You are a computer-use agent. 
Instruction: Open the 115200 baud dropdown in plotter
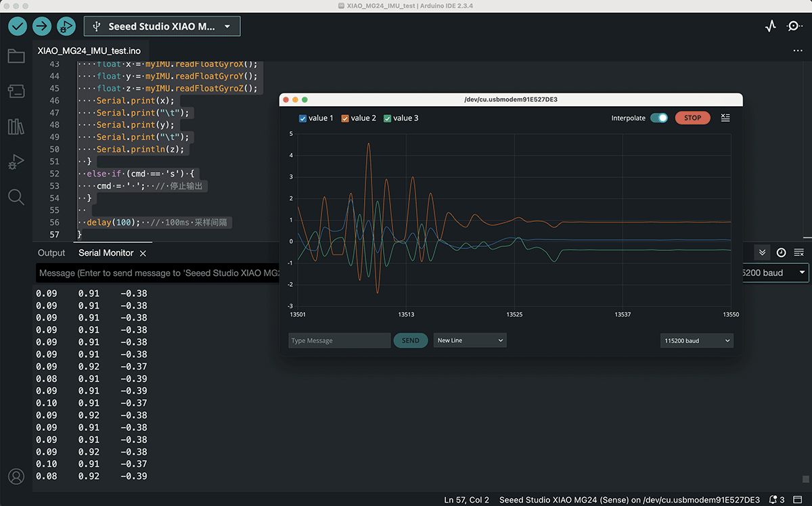696,340
